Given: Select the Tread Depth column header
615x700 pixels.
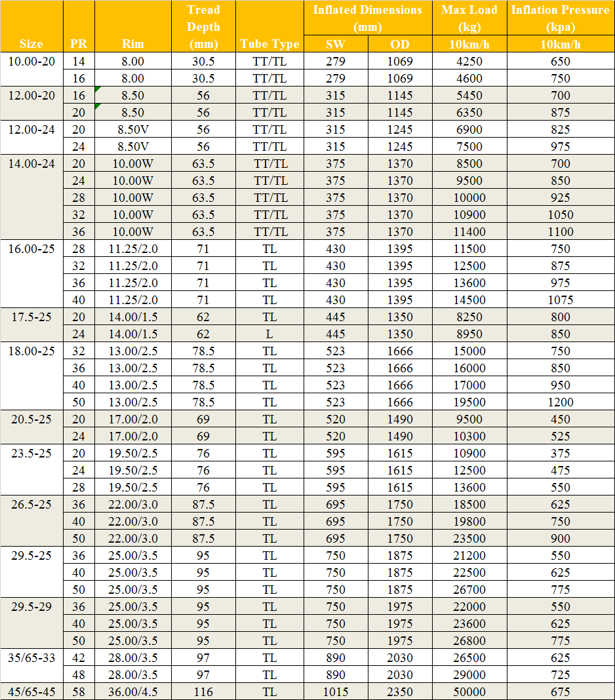Looking at the screenshot, I should point(203,27).
